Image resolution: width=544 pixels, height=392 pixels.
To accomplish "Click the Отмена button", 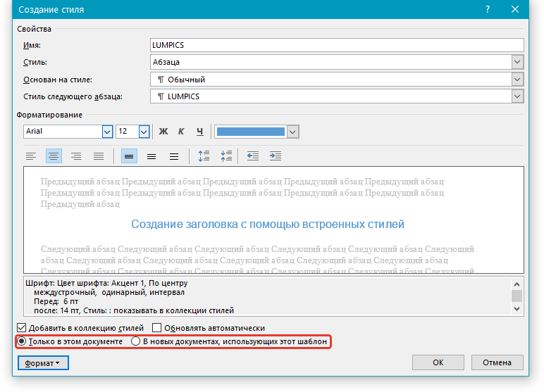I will click(497, 362).
